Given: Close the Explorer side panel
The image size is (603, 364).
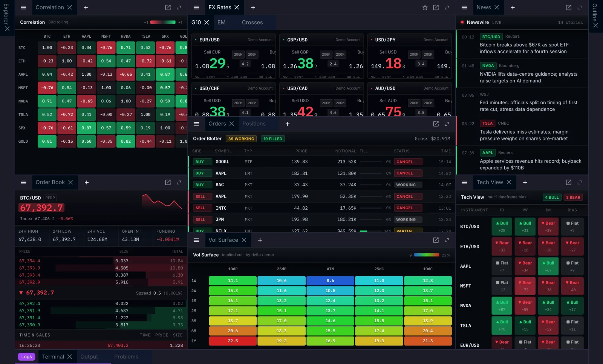Looking at the screenshot, I should 7,28.
